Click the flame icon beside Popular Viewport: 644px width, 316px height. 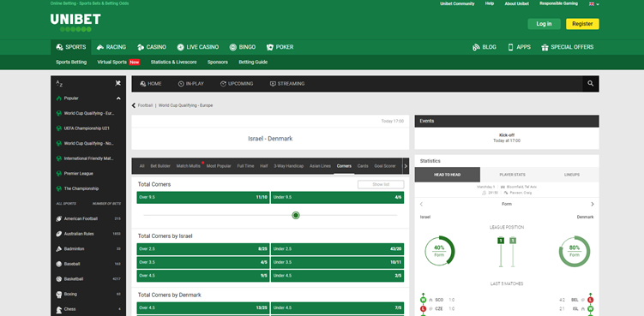(x=58, y=98)
